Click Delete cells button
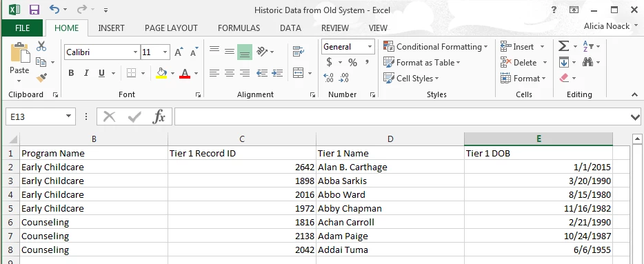This screenshot has height=264, width=644. (x=519, y=63)
